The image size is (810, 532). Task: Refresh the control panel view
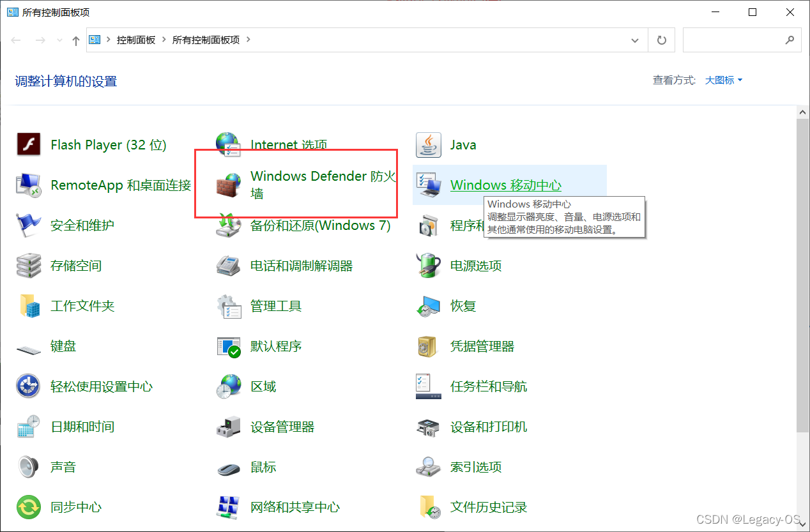click(662, 40)
